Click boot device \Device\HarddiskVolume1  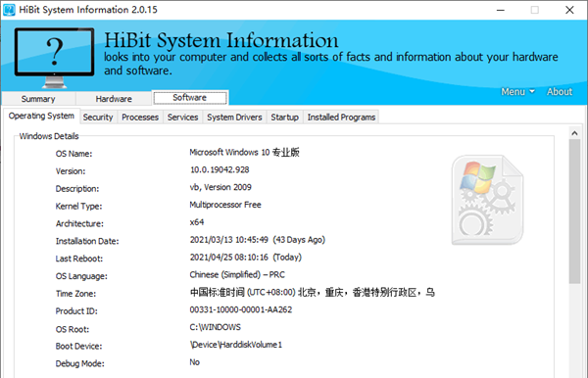tap(236, 345)
